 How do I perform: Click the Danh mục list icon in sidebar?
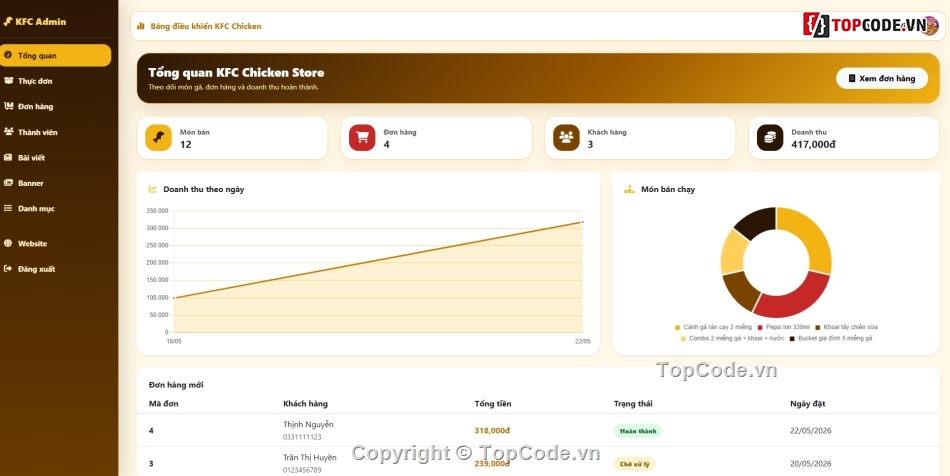(8, 208)
